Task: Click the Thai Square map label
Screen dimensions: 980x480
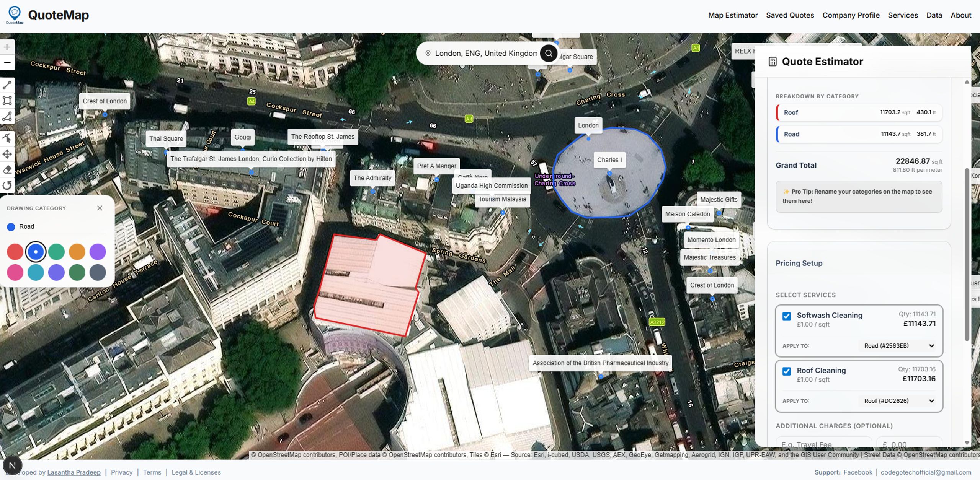Action: [166, 139]
